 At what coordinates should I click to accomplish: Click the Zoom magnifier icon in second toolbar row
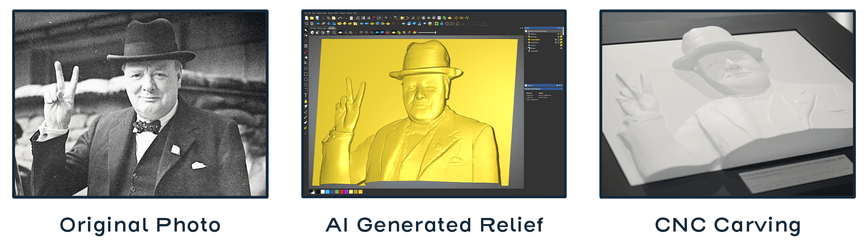pyautogui.click(x=306, y=23)
